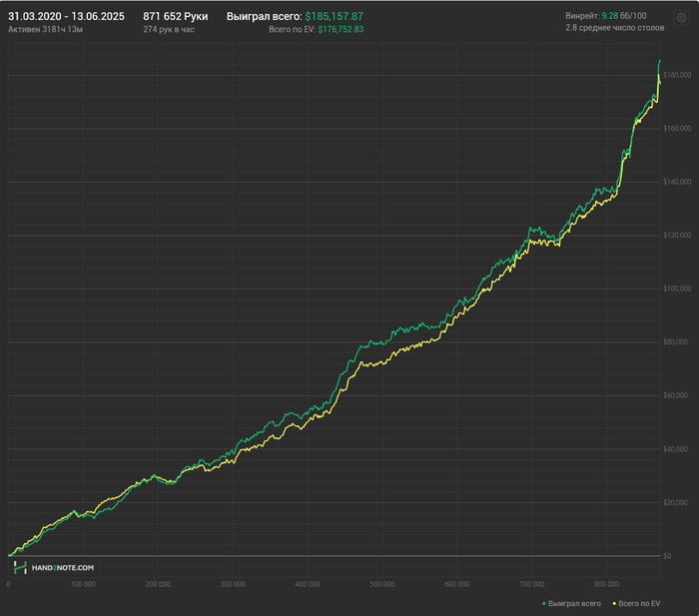Click the $180,000 y-axis label
Image resolution: width=699 pixels, height=616 pixels.
click(677, 75)
